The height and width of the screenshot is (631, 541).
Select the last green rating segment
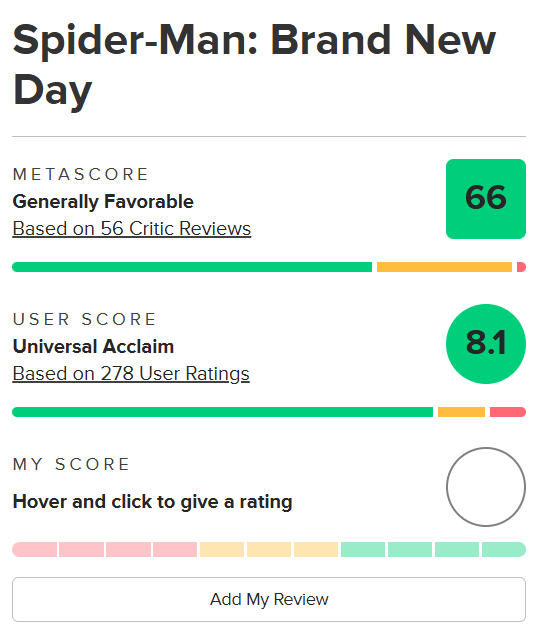[x=504, y=549]
